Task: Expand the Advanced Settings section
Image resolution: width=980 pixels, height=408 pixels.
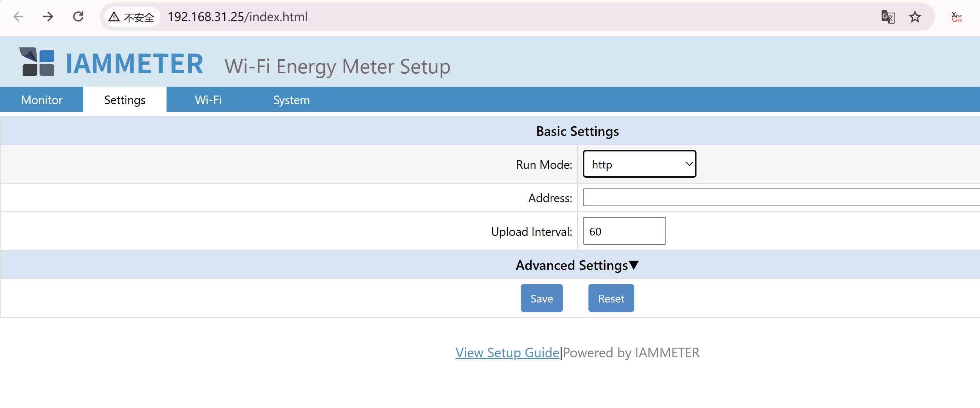Action: coord(577,265)
